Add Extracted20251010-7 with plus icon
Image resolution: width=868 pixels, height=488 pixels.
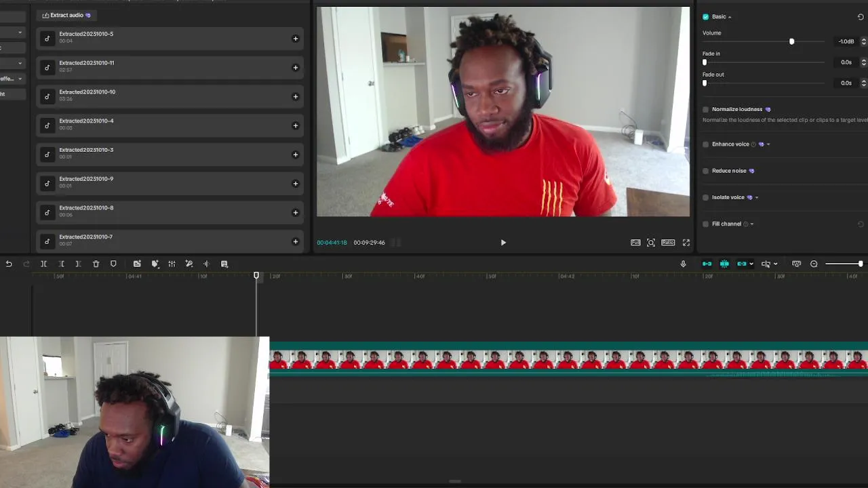pos(295,241)
